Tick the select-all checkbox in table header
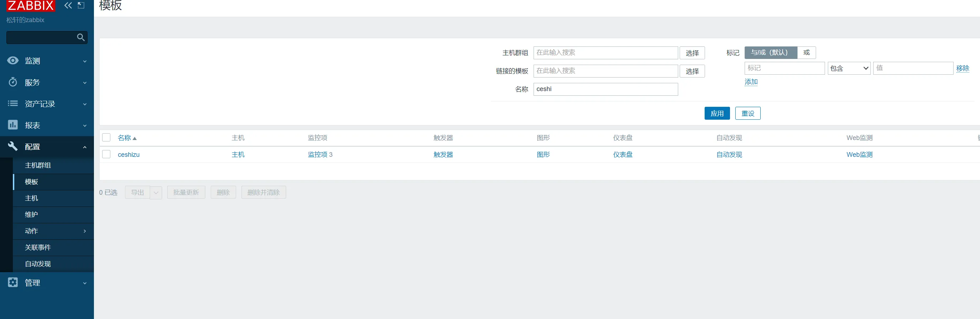 point(106,138)
